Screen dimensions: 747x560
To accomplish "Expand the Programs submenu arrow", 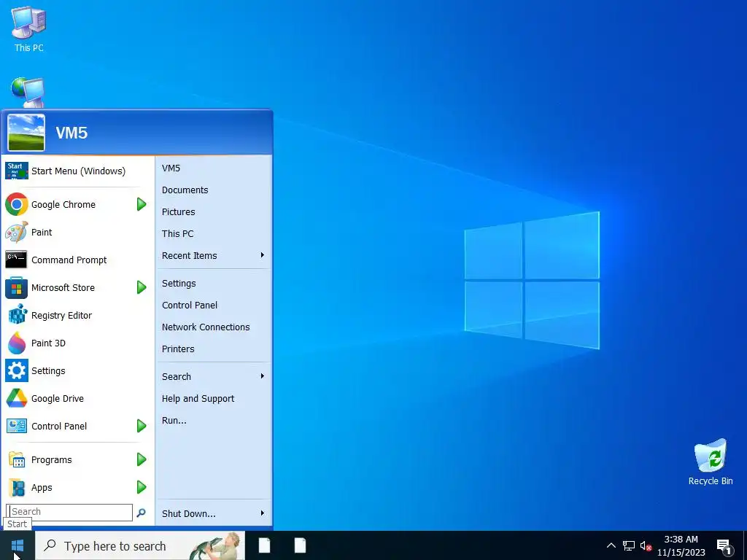I will click(x=142, y=459).
